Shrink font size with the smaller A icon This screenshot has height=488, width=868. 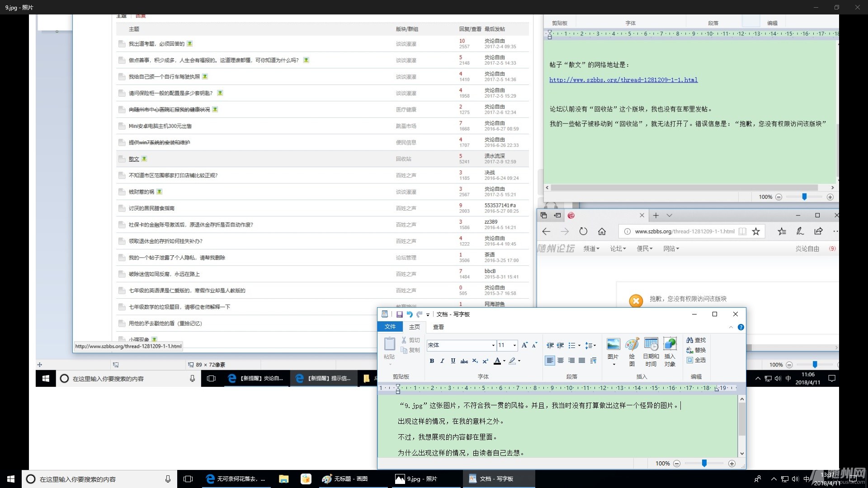[534, 345]
